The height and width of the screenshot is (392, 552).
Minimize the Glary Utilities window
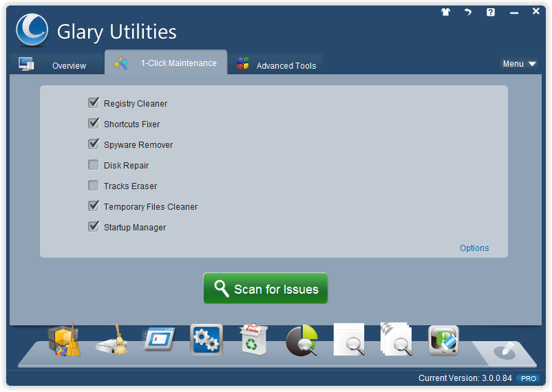514,12
